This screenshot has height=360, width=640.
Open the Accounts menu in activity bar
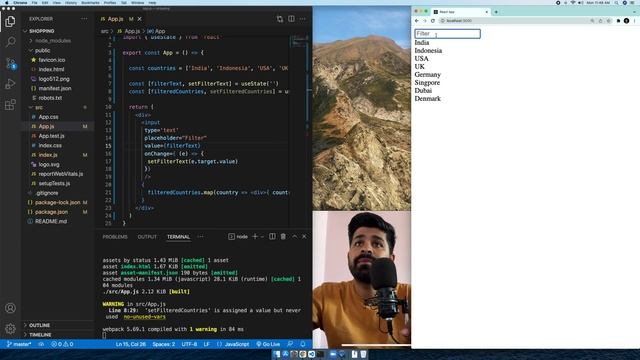tap(10, 308)
